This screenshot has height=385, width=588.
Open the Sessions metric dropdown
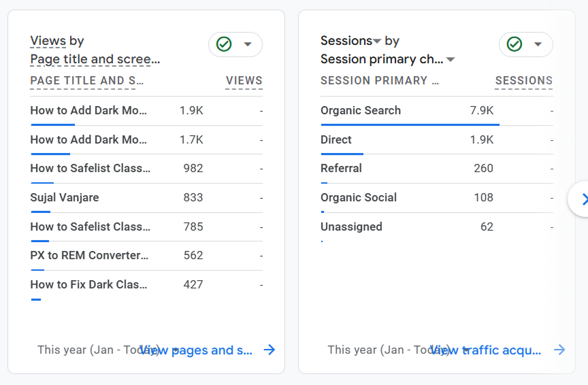click(x=377, y=41)
